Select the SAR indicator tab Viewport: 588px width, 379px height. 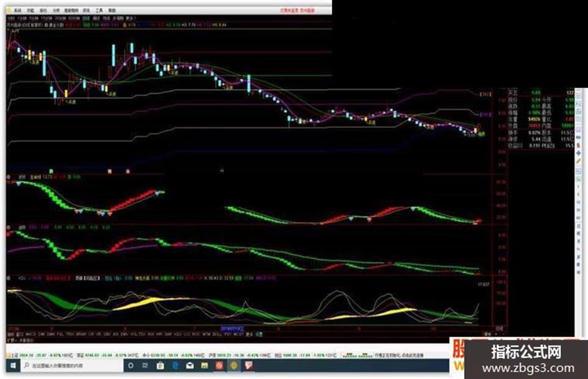[x=168, y=334]
